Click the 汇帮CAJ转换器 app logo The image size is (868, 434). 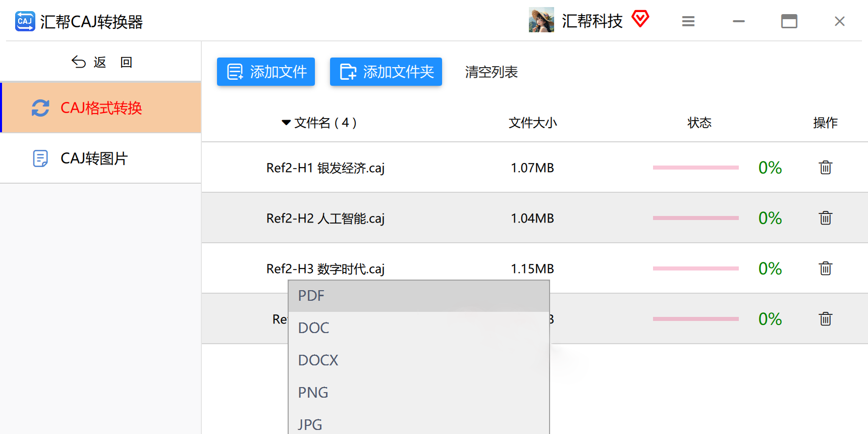25,21
